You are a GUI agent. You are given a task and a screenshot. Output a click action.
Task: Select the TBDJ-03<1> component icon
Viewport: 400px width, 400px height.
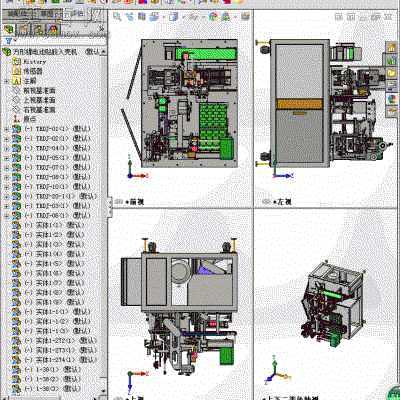17,206
